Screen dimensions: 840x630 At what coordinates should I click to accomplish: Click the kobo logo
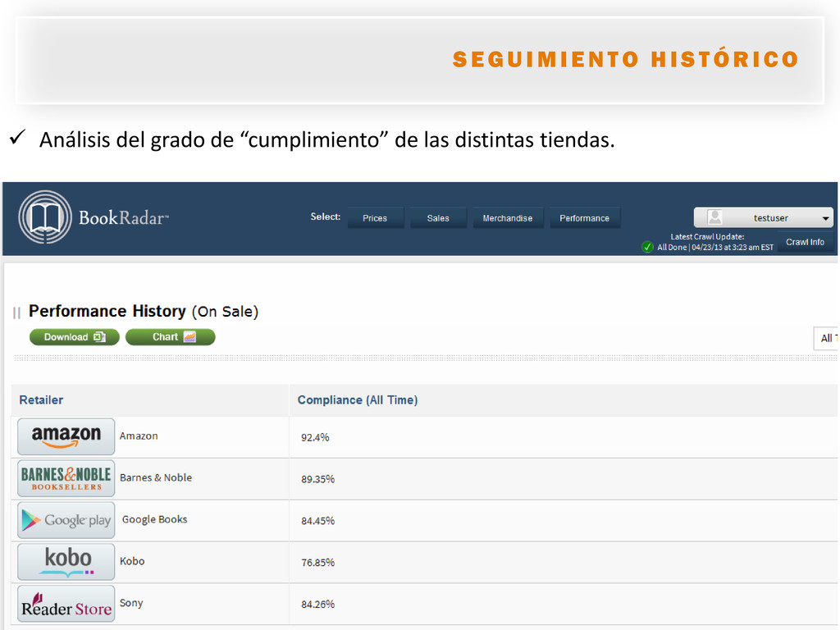66,562
